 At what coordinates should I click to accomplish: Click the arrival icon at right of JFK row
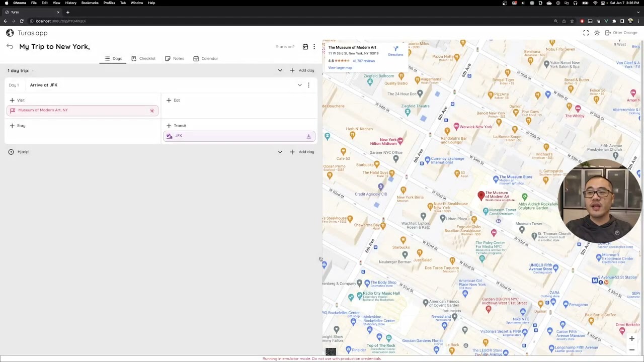click(x=308, y=136)
